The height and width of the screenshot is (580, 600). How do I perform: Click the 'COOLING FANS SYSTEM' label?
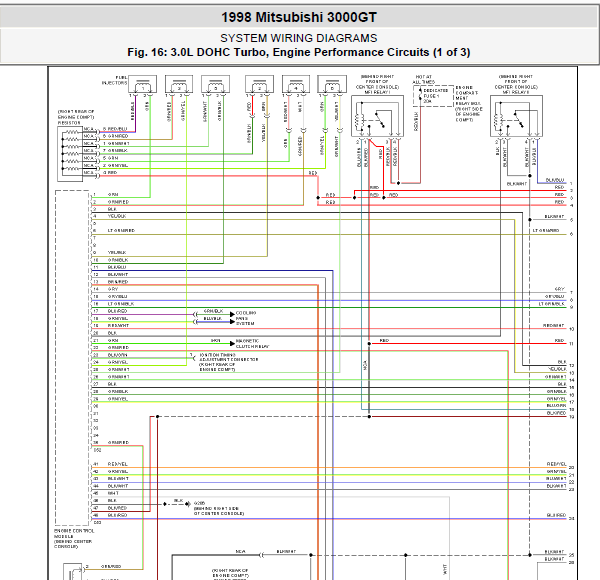click(x=246, y=318)
